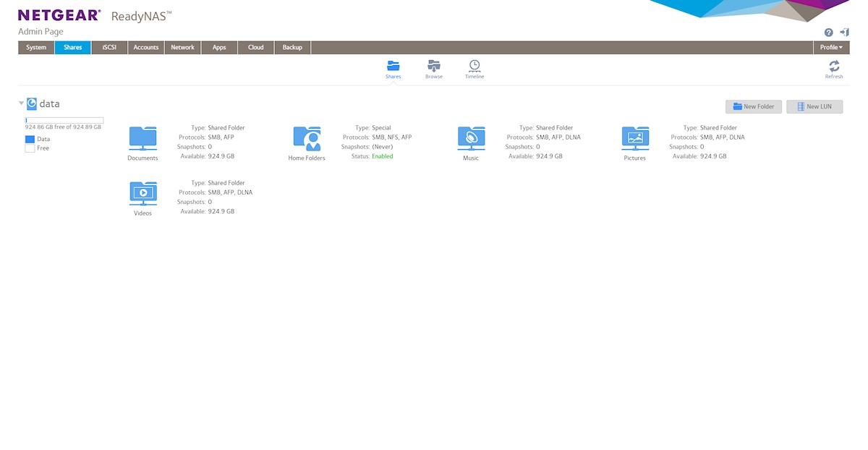Select the Pictures share folder icon

tap(635, 138)
